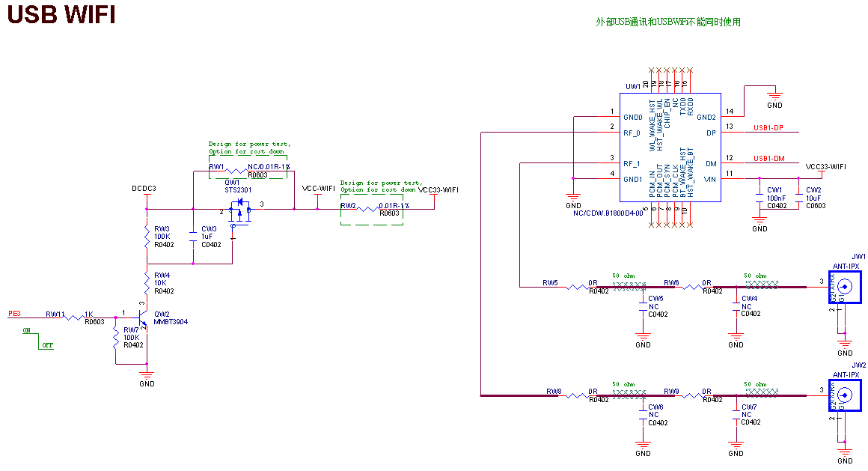Click the RW5 0R resistor symbol
The width and height of the screenshot is (868, 471).
[x=575, y=287]
